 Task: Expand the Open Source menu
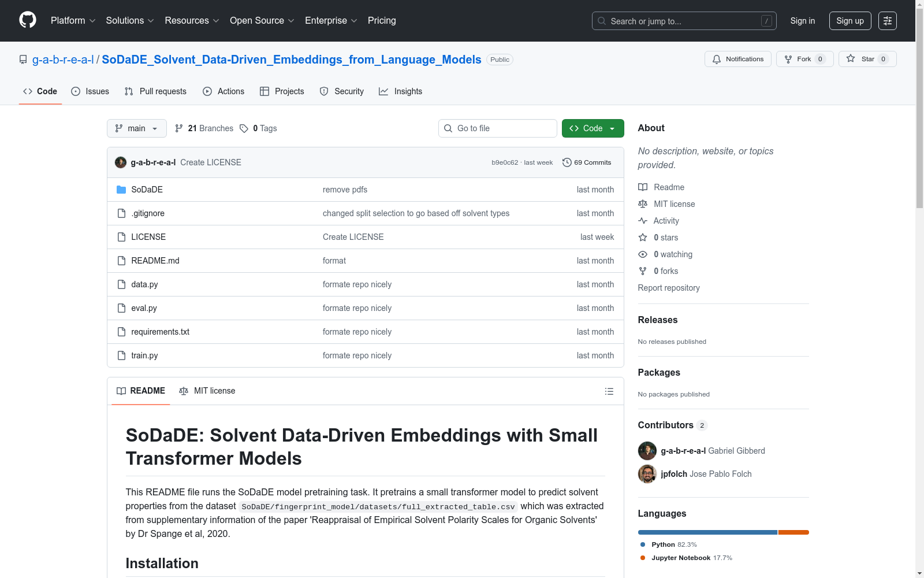tap(262, 20)
